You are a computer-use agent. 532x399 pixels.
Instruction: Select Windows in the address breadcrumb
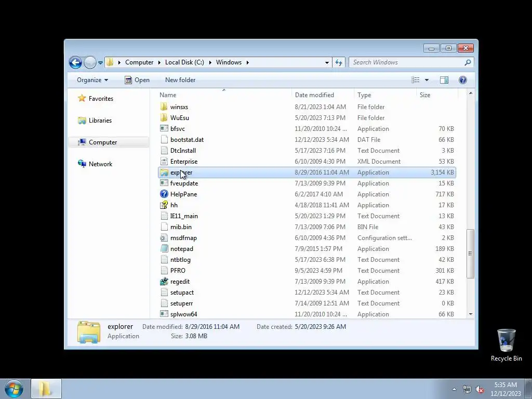click(x=229, y=62)
